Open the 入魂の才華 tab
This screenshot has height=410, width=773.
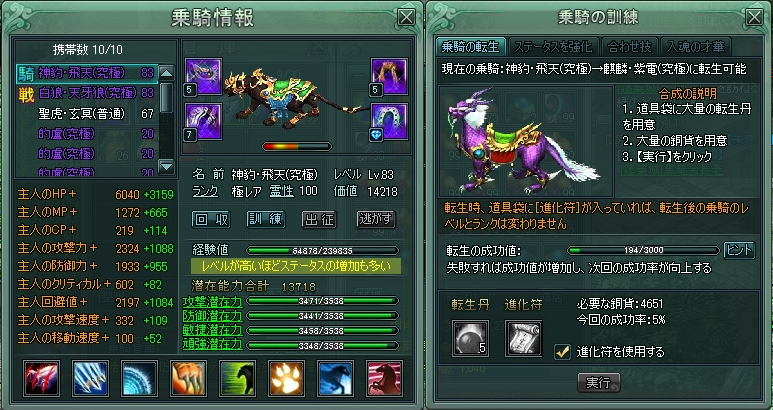(x=695, y=46)
